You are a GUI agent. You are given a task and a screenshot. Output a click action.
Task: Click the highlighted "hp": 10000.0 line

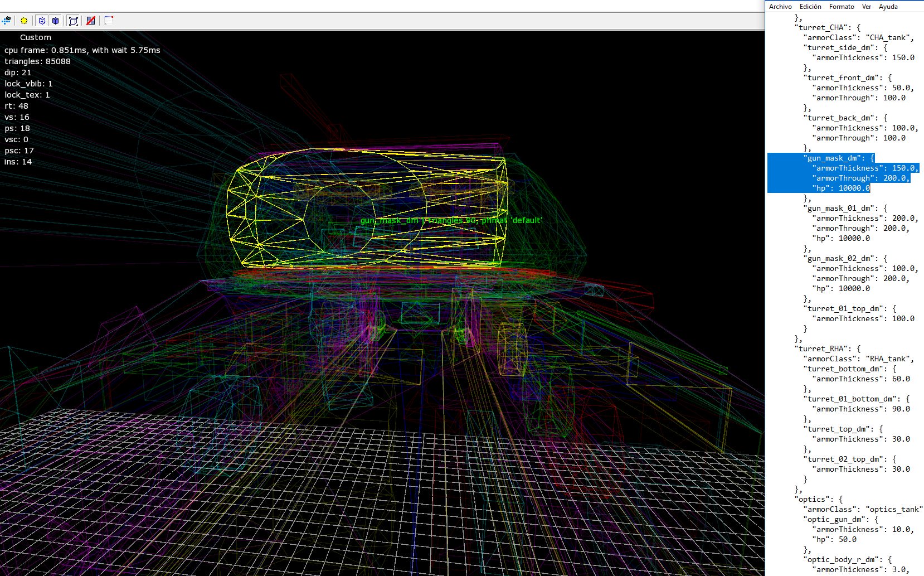[841, 188]
